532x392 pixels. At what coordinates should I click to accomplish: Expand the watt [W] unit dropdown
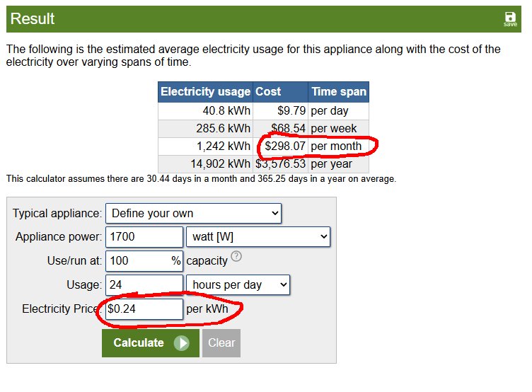[x=258, y=237]
